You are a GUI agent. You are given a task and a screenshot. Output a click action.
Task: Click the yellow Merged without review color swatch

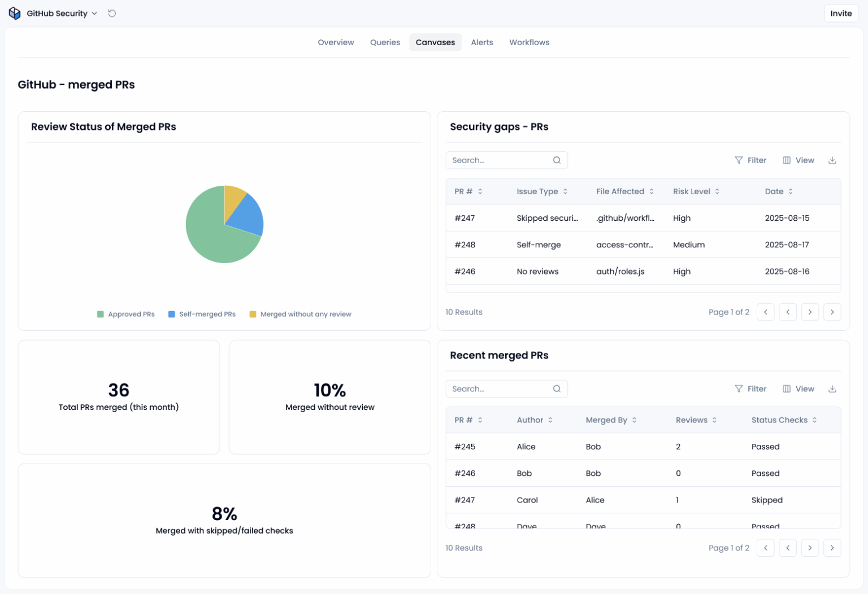[x=253, y=314]
